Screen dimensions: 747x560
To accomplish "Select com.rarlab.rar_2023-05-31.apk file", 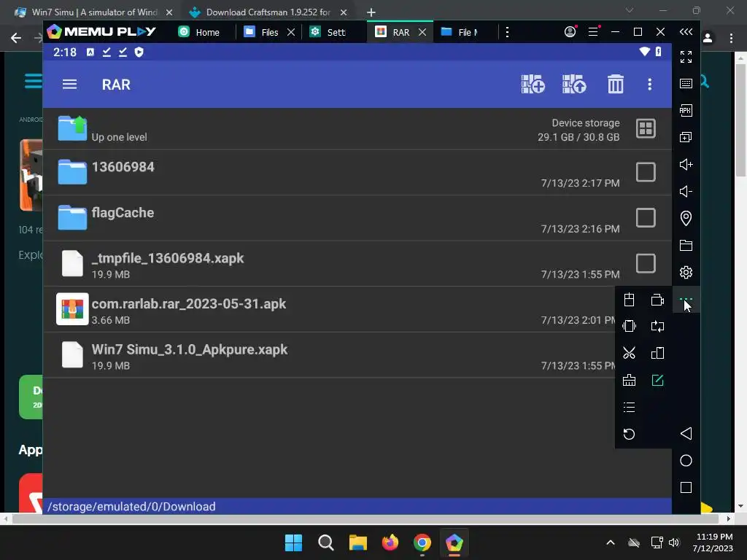I will (189, 304).
